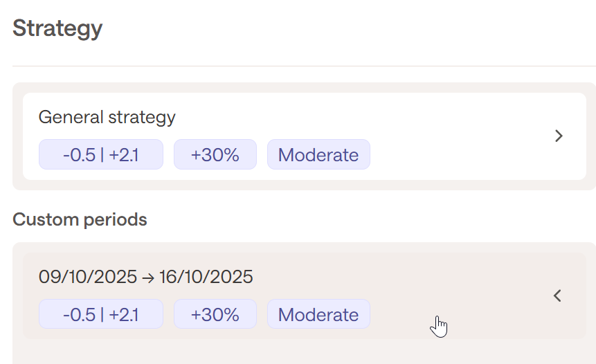Click the end date 16/10/2025
Viewport: 596px width, 364px height.
point(206,278)
